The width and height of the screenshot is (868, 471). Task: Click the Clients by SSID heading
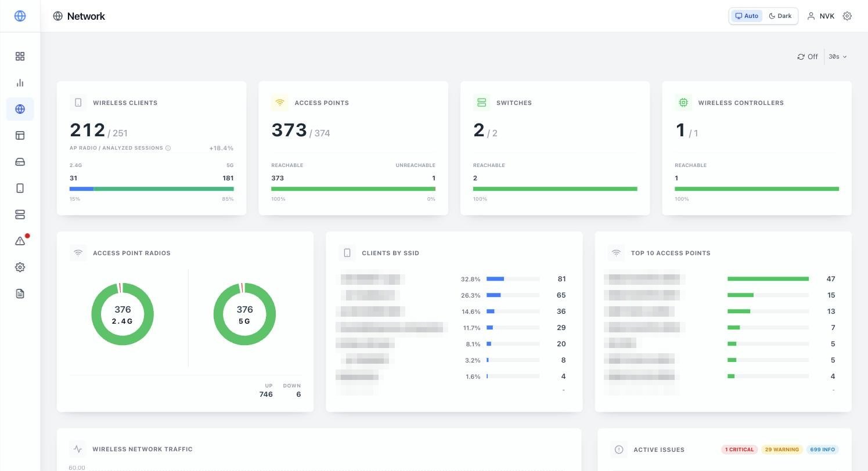[x=390, y=253]
